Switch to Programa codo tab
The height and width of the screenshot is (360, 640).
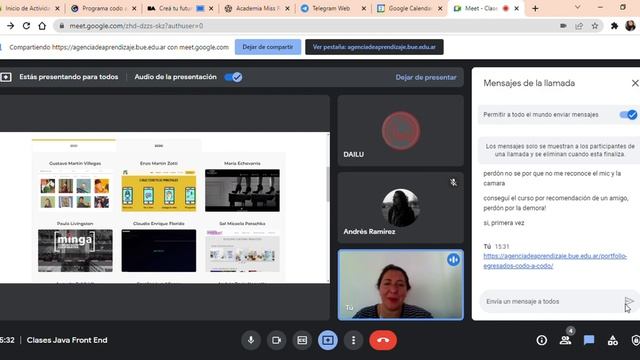tap(104, 8)
